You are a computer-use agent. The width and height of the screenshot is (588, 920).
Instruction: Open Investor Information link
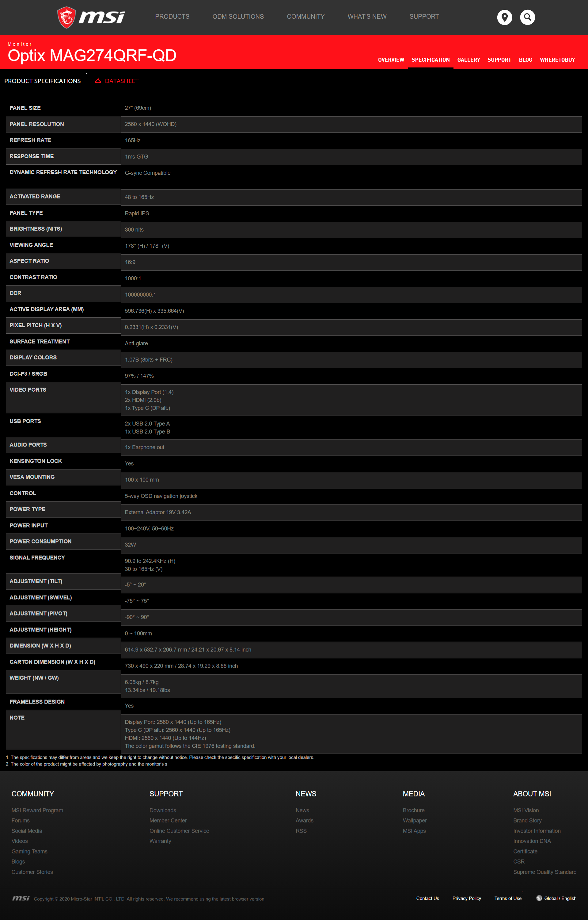[537, 830]
